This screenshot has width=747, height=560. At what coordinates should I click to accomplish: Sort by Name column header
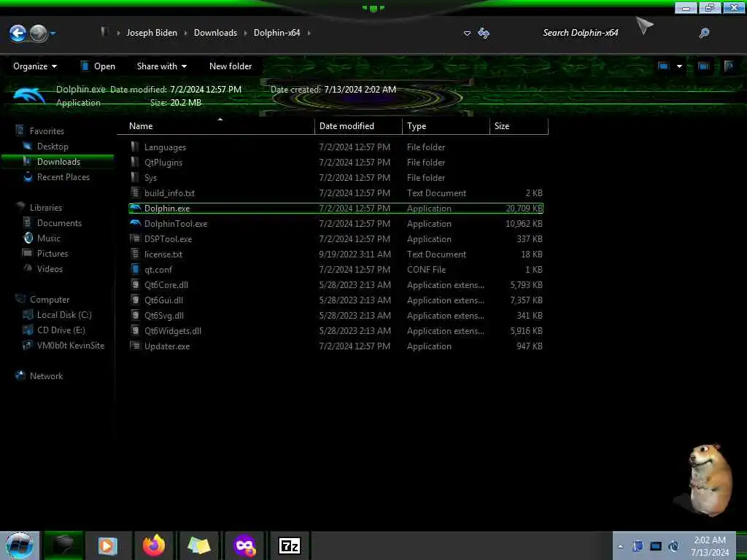point(216,126)
